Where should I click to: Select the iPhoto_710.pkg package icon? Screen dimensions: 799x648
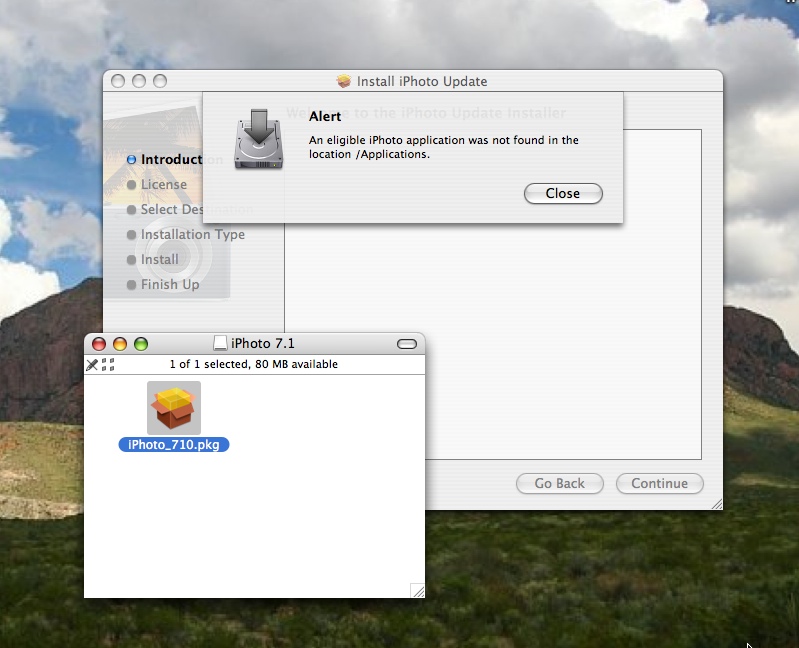174,408
